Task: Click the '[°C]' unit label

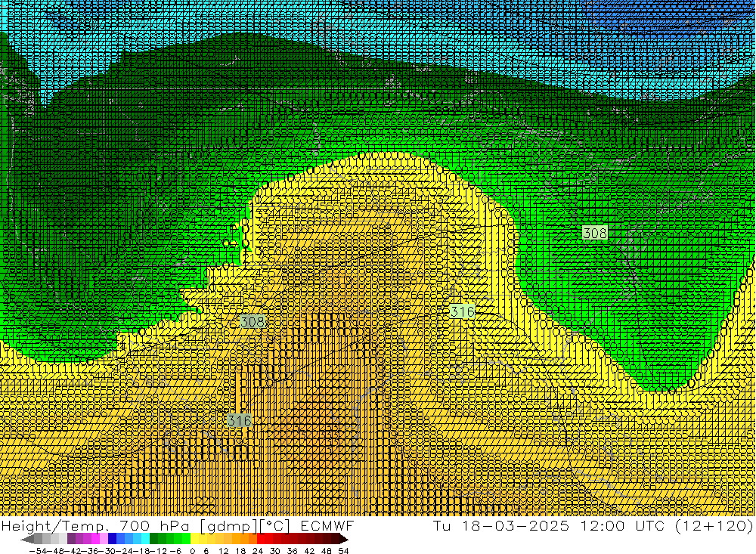Action: tap(274, 526)
